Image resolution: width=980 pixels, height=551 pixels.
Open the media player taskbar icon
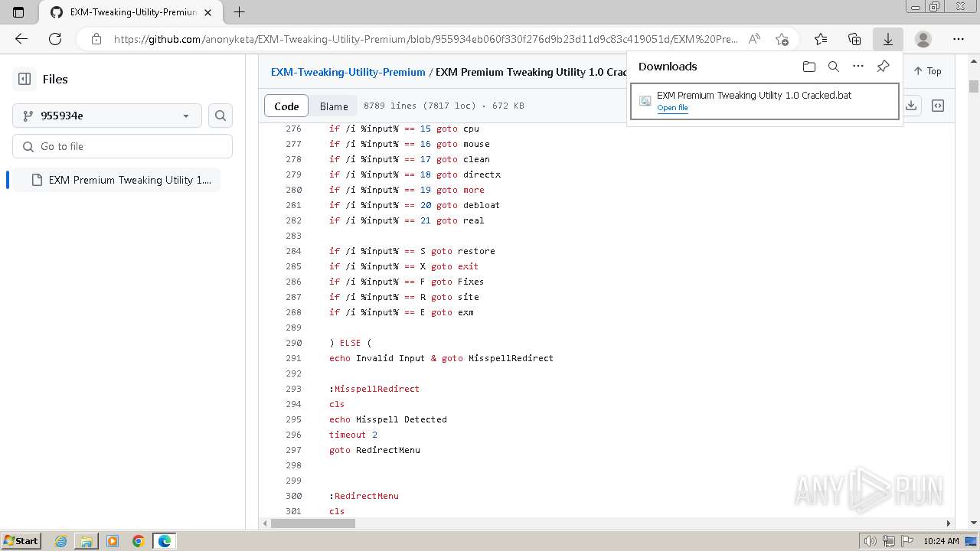pyautogui.click(x=113, y=541)
